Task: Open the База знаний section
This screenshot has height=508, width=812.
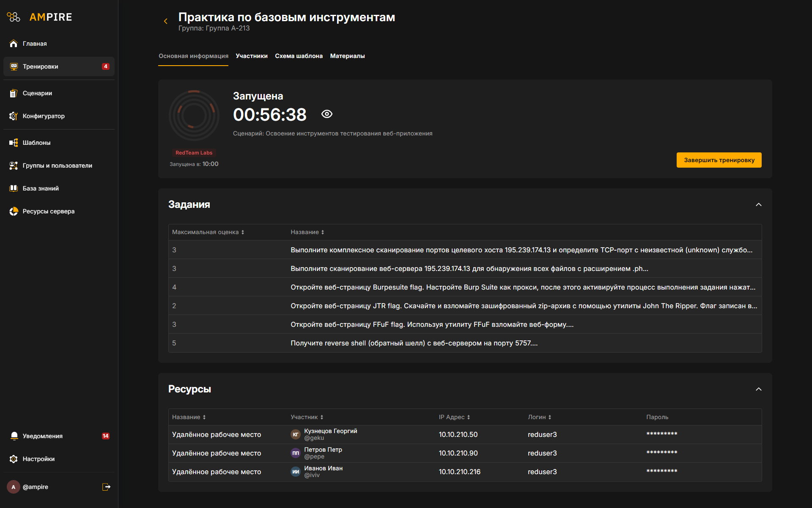Action: [41, 188]
